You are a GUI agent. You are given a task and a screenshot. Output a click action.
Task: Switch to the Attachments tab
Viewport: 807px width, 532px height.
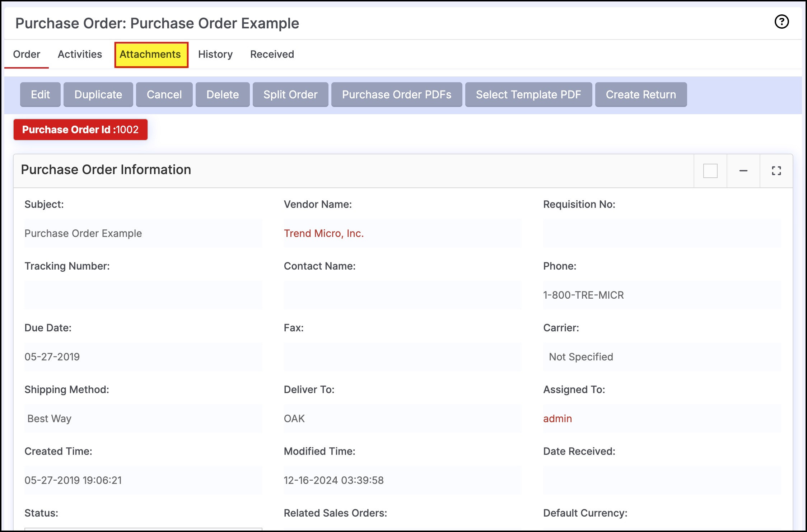(151, 55)
